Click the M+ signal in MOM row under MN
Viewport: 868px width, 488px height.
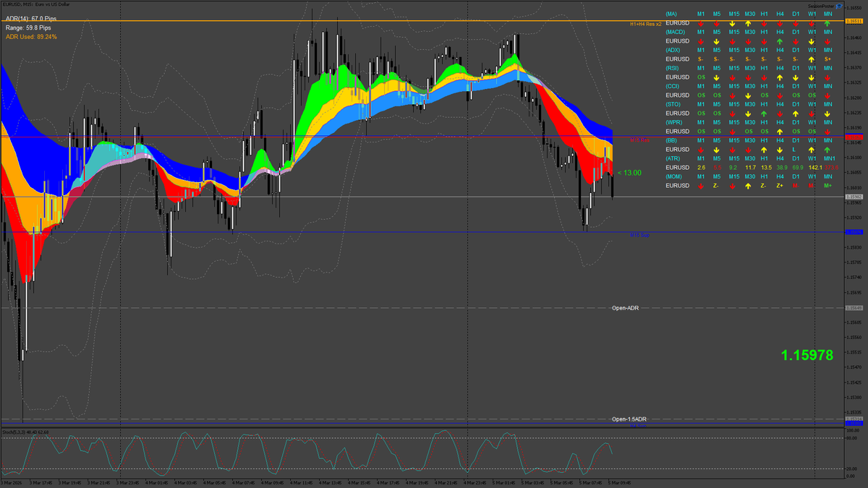pos(828,185)
